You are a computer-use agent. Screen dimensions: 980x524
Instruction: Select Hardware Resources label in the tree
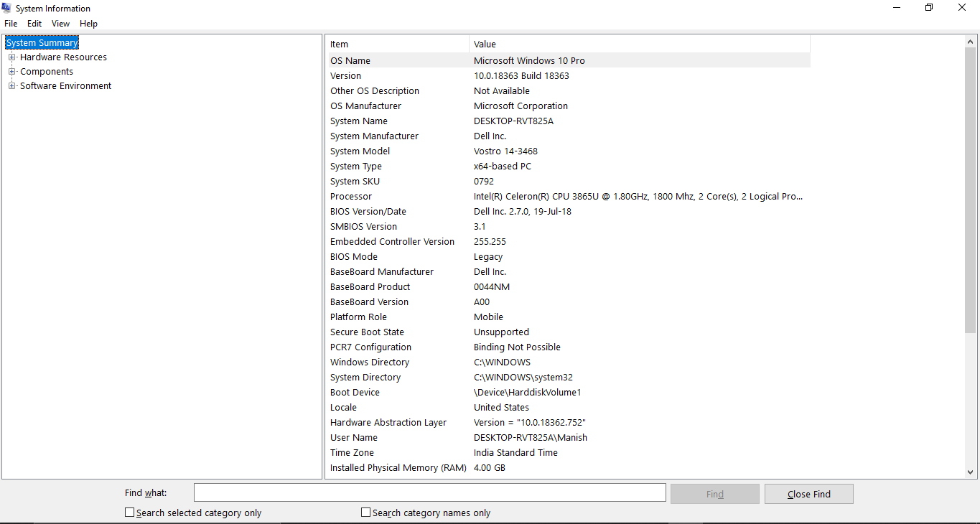[63, 57]
